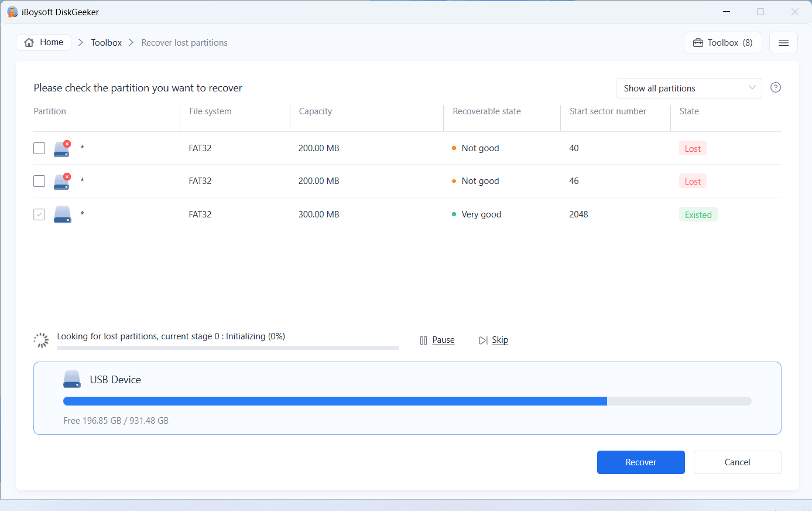This screenshot has height=511, width=812.
Task: Click the Existed state badge
Action: pos(698,214)
